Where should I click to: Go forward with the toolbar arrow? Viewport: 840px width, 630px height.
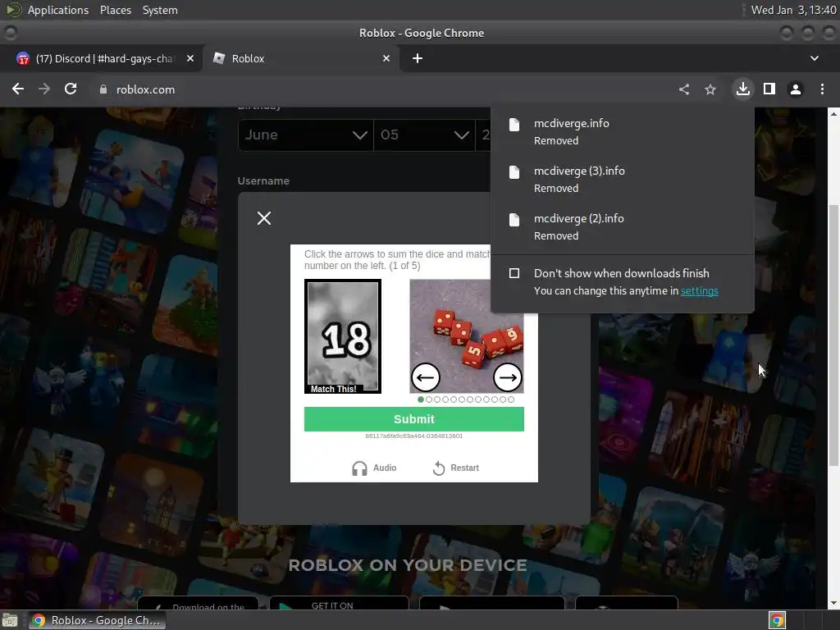(44, 89)
